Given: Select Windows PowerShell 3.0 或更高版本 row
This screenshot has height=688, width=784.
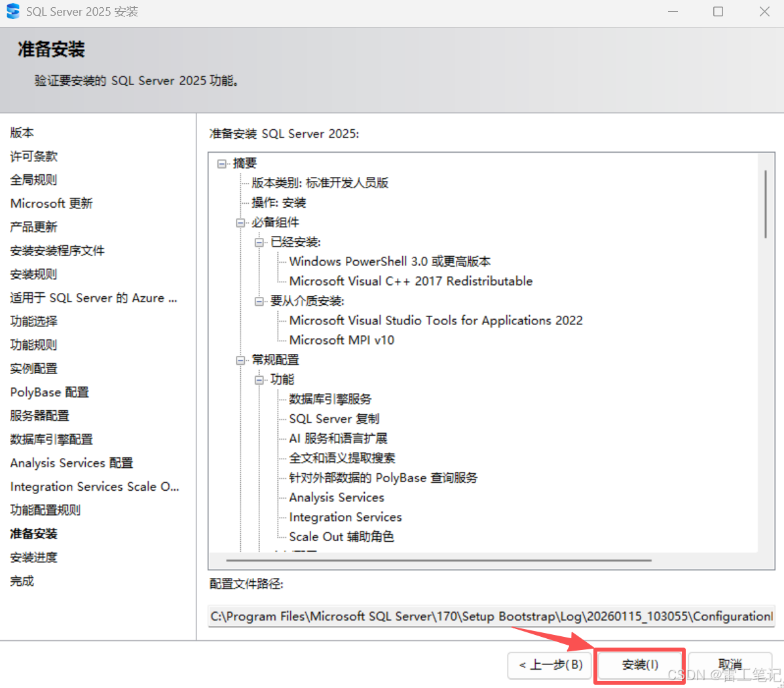Looking at the screenshot, I should pos(390,261).
